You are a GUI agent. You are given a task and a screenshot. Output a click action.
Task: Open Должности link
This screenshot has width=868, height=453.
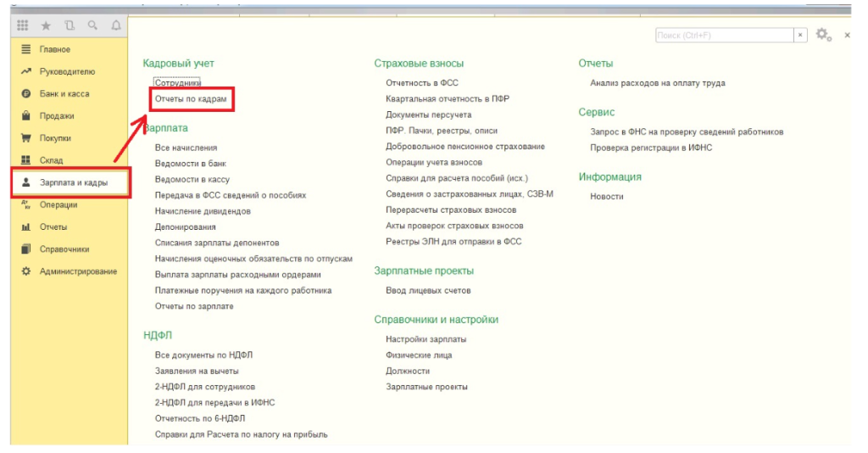pyautogui.click(x=408, y=371)
